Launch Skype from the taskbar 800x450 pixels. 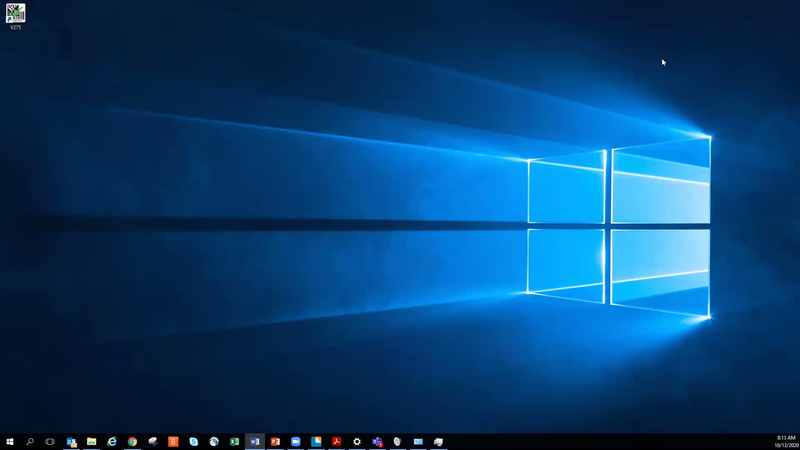pyautogui.click(x=193, y=442)
